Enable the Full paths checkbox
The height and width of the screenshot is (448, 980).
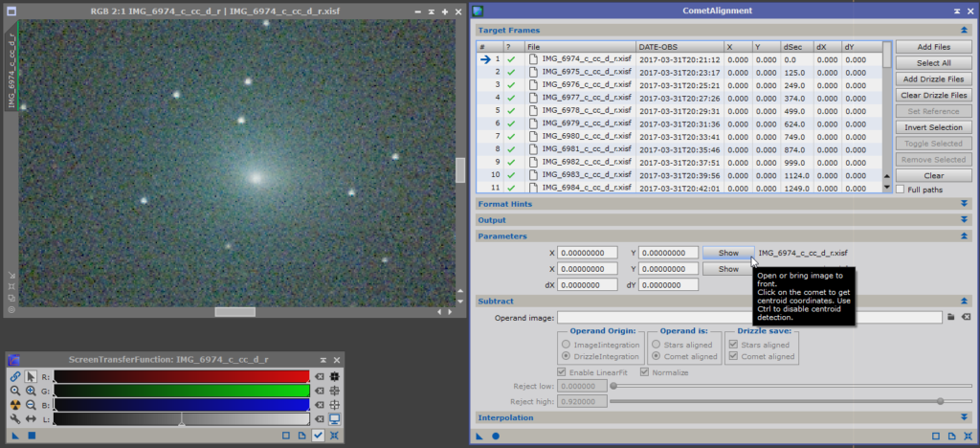(x=901, y=190)
